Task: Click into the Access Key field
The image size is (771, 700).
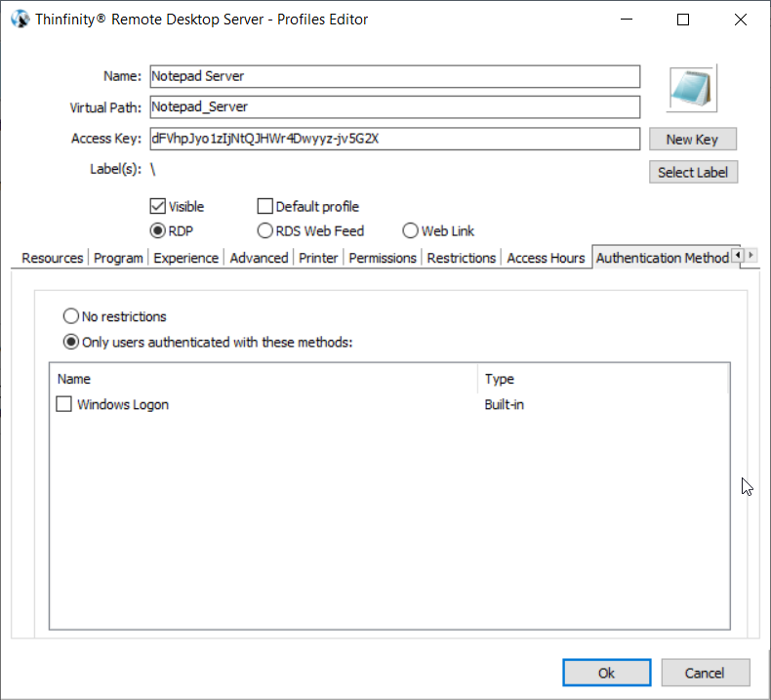Action: click(x=395, y=139)
